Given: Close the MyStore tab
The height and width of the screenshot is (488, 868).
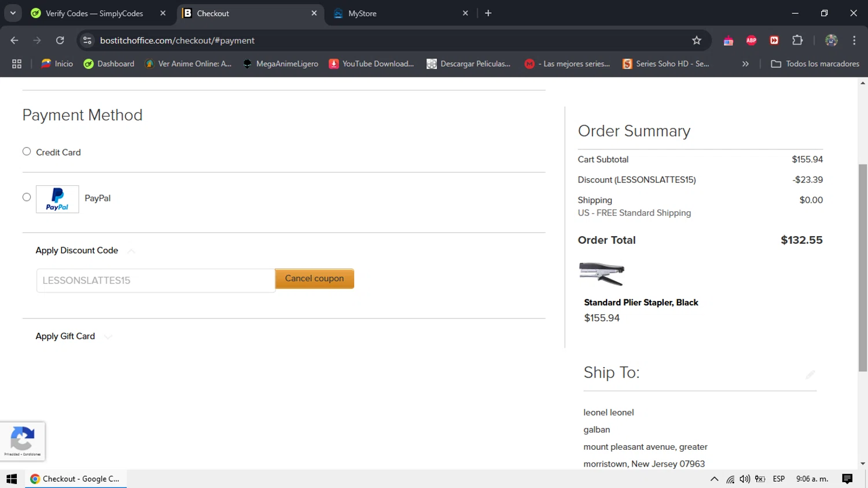Looking at the screenshot, I should (465, 13).
